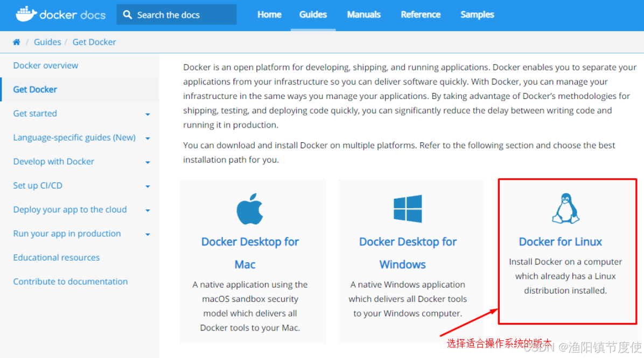Screen dimensions: 644x358
Task: Open Deploy your app to the cloud
Action: (x=70, y=209)
